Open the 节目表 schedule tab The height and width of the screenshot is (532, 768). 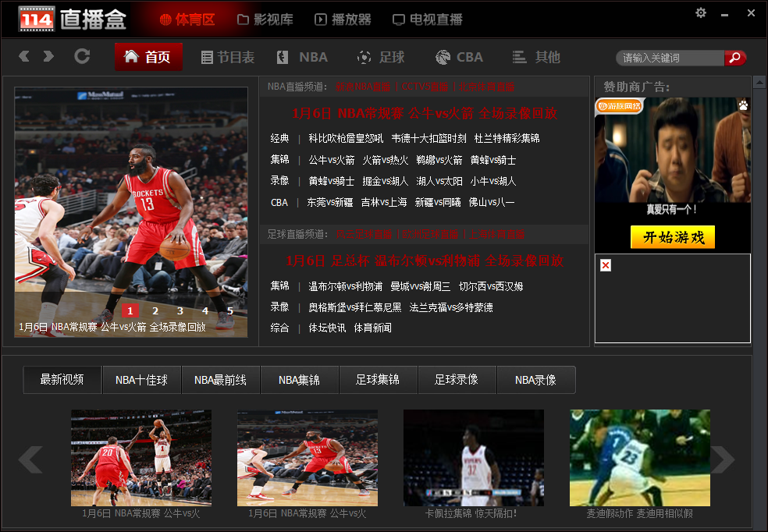pyautogui.click(x=228, y=57)
